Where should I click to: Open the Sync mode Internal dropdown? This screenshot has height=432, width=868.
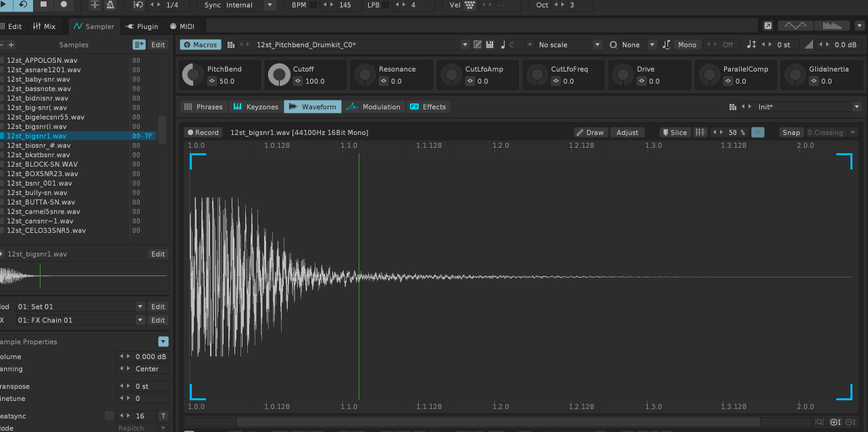pos(270,5)
